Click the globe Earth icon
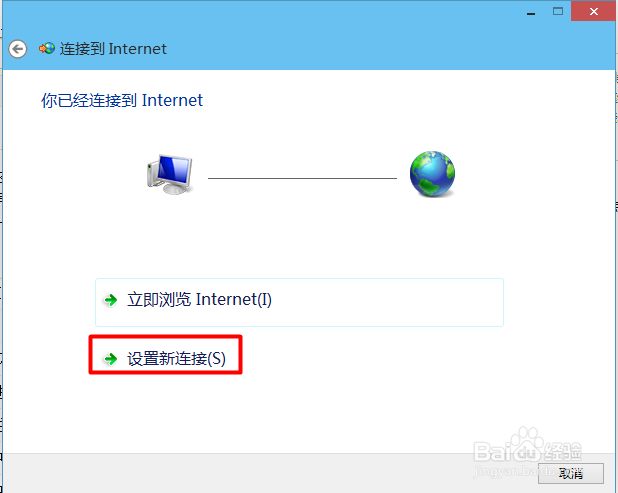Image resolution: width=618 pixels, height=493 pixels. click(432, 174)
